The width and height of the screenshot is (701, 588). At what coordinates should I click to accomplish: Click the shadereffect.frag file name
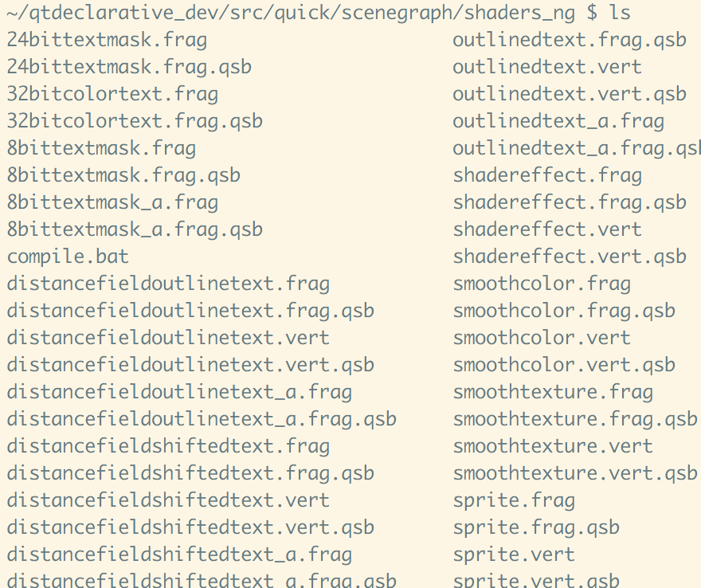click(547, 175)
